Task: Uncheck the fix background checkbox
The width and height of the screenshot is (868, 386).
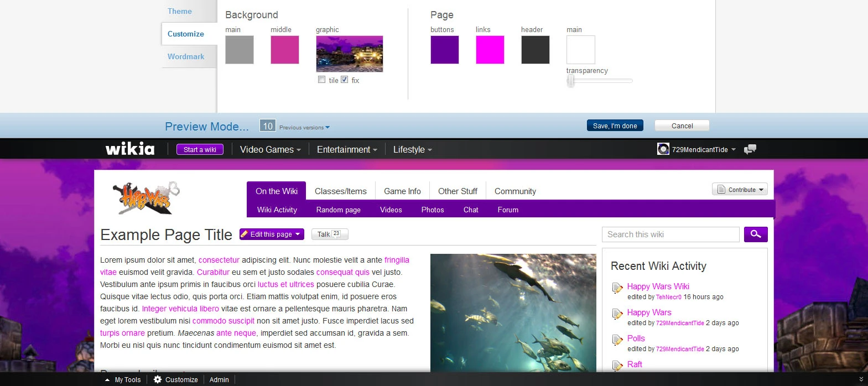Action: coord(345,80)
